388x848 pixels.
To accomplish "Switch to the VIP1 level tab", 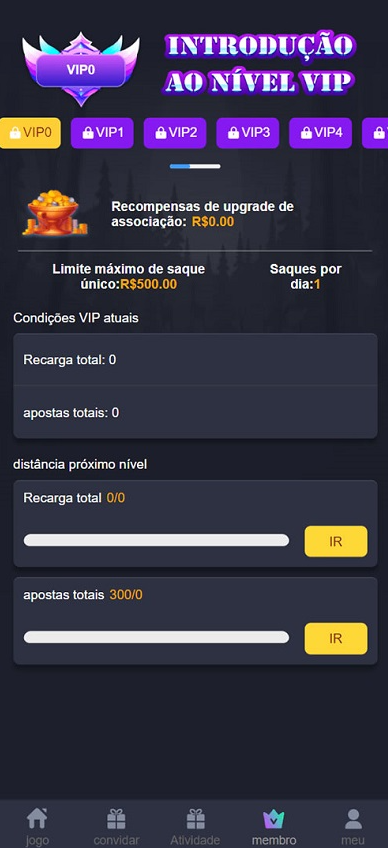I will (102, 133).
